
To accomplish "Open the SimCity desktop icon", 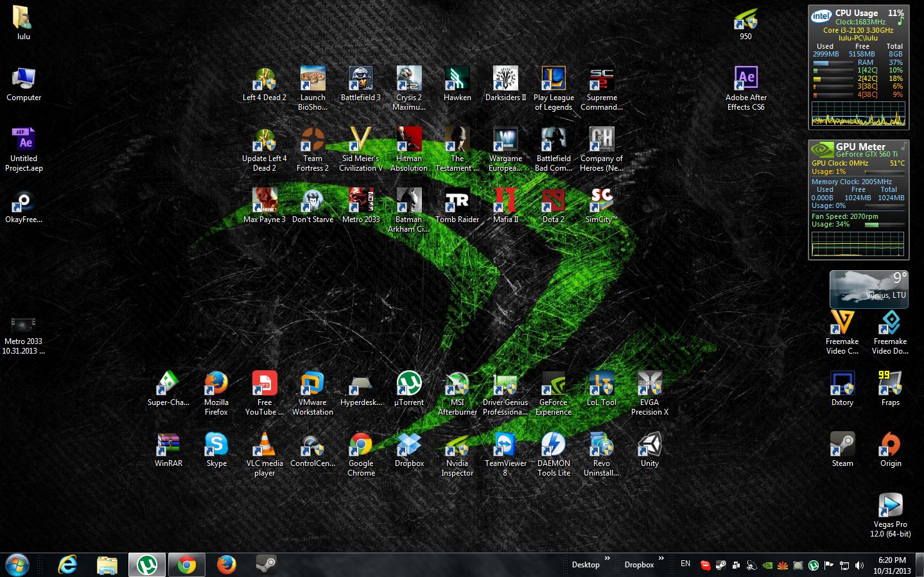I will (602, 206).
